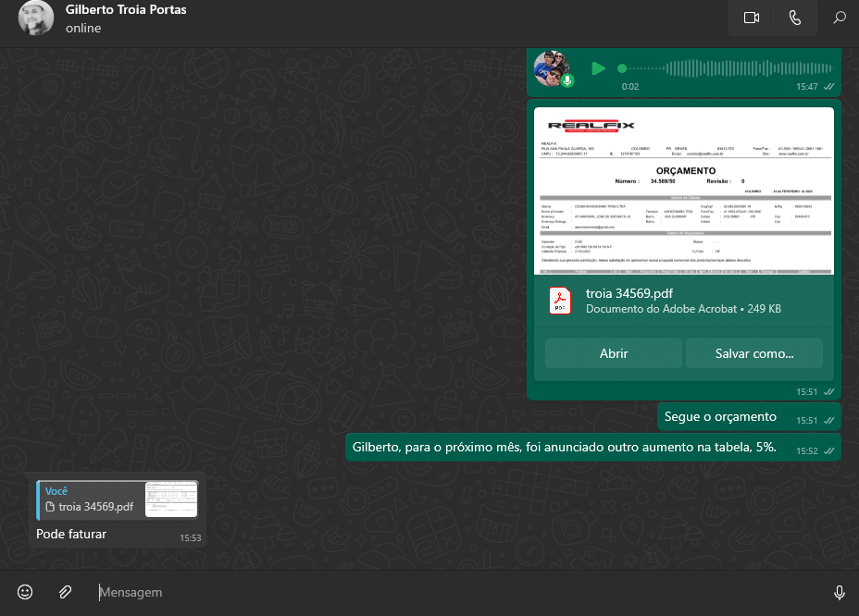Screen dimensions: 859x616
Task: Click the voice message sender avatar
Action: pyautogui.click(x=552, y=68)
